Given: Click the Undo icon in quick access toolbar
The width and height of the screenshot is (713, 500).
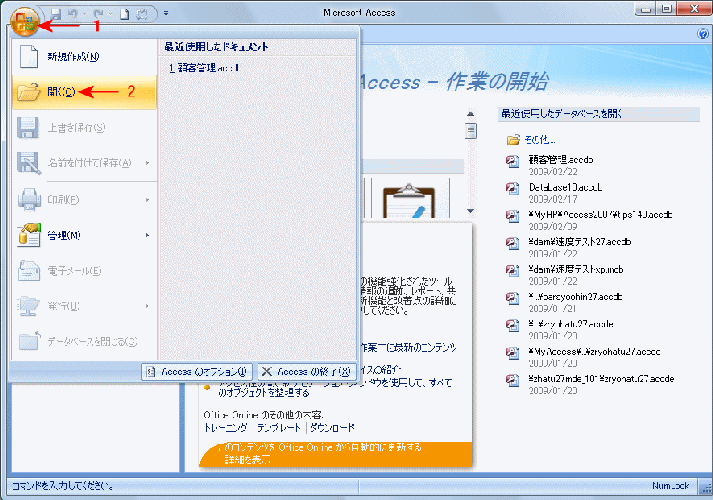Looking at the screenshot, I should (73, 14).
